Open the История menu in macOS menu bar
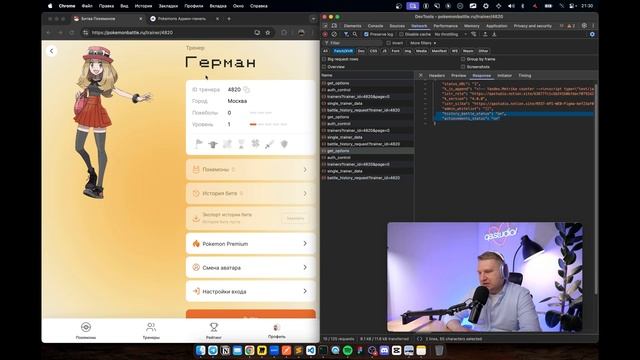The width and height of the screenshot is (640, 360). point(143,6)
